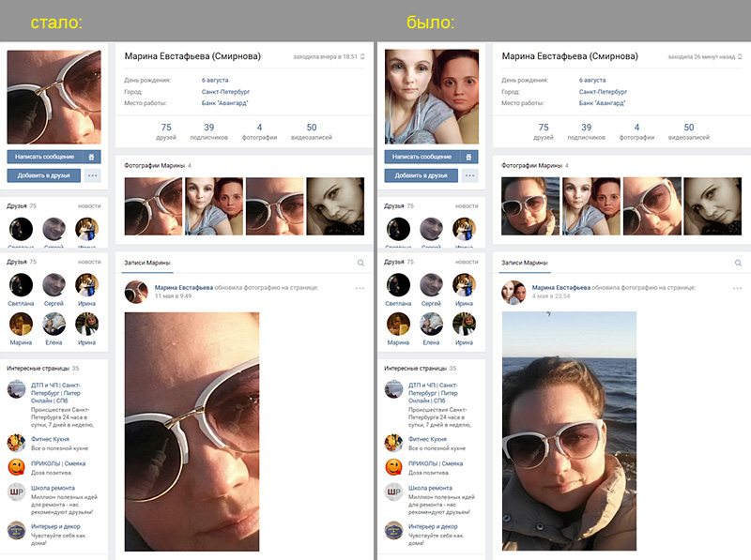Open "75 друзей" counter in стало panel

(x=166, y=131)
